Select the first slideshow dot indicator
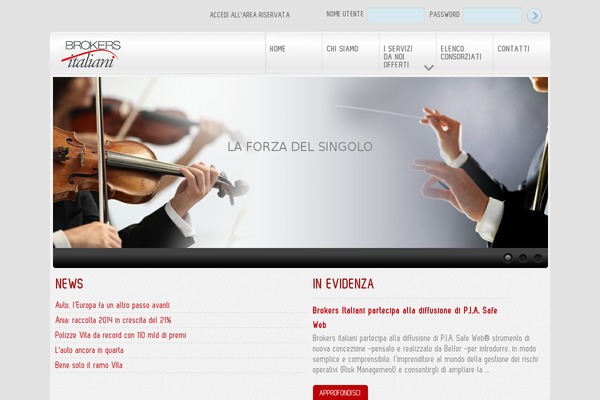This screenshot has height=400, width=600. click(508, 258)
